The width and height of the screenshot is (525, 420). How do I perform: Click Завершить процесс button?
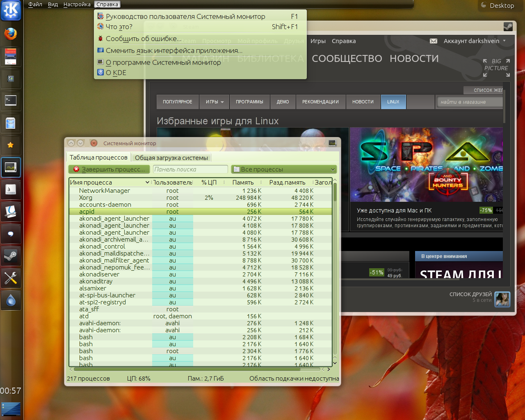coord(110,169)
